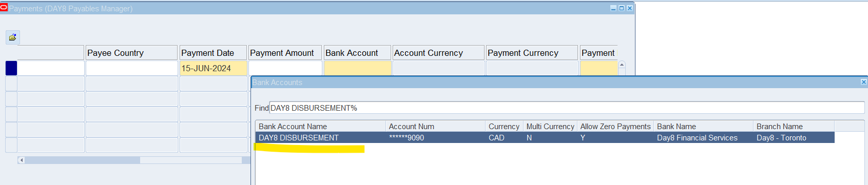Minimize the Payments window

click(613, 8)
